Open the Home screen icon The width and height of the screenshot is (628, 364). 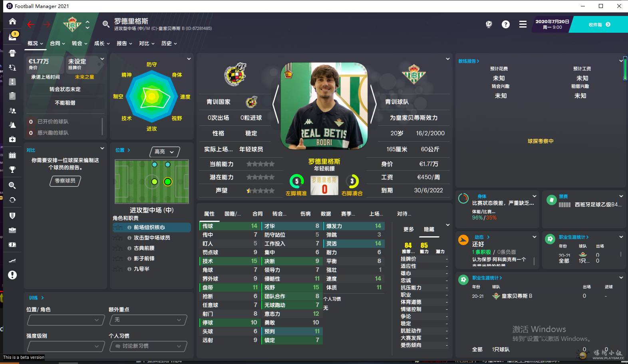click(12, 22)
